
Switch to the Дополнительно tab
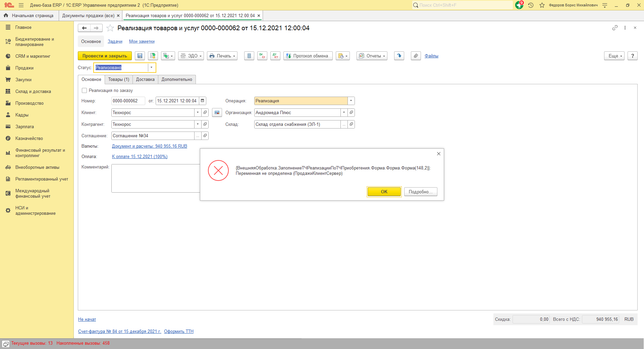pyautogui.click(x=177, y=79)
